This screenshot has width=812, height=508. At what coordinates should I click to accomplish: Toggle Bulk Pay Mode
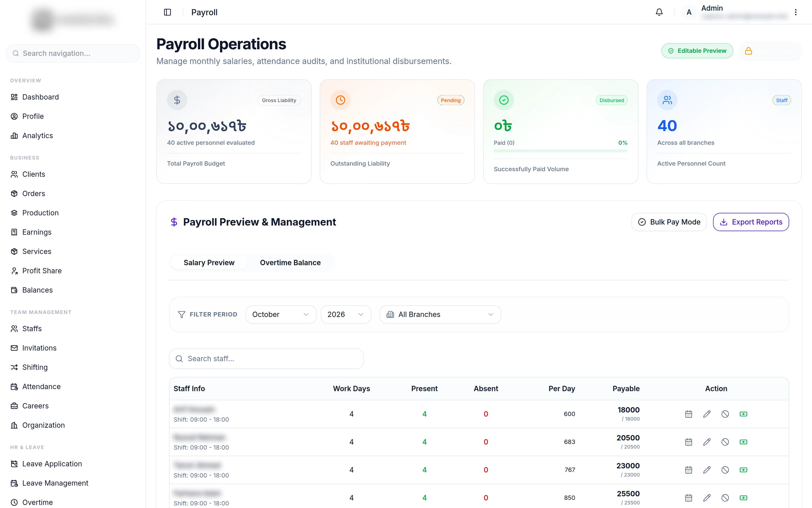coord(669,222)
